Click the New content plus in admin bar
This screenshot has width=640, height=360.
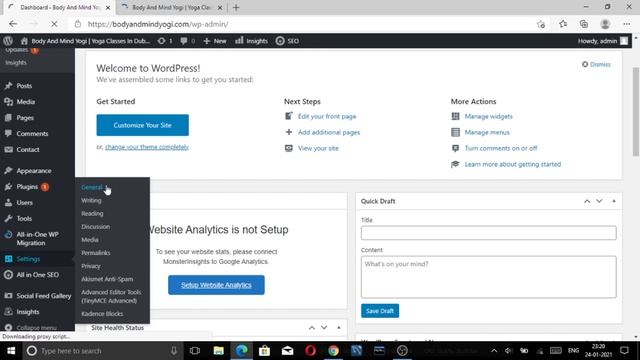click(x=215, y=41)
